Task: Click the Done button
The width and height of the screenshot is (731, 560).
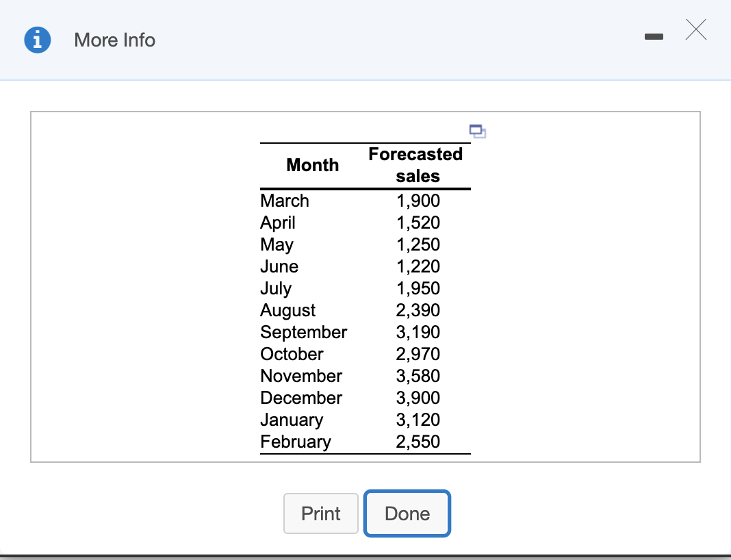Action: click(x=407, y=513)
